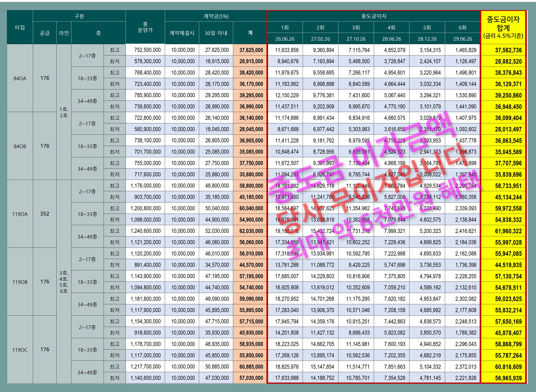
Task: Click the 중도금이자 header cell
Action: [x=374, y=16]
